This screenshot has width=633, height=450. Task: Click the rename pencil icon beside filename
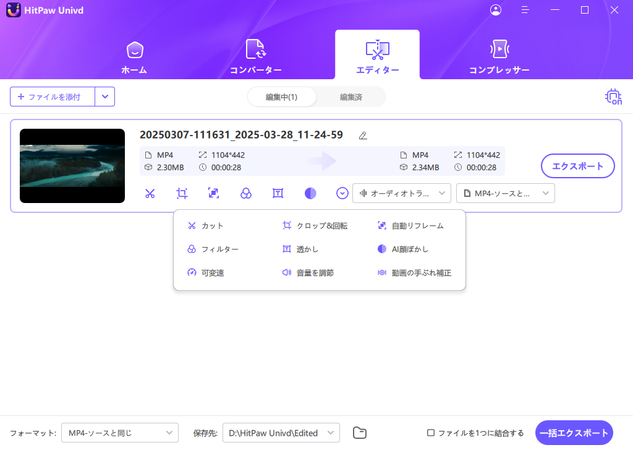[363, 136]
